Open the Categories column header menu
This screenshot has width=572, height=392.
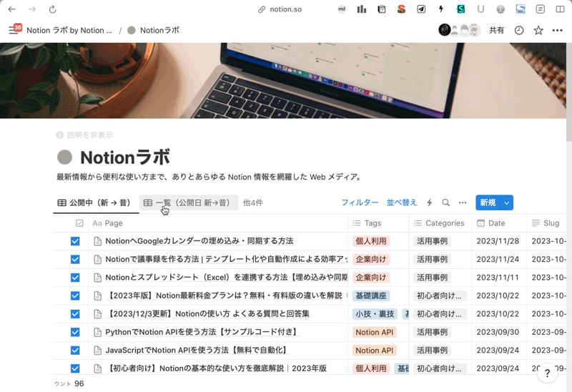pyautogui.click(x=440, y=223)
